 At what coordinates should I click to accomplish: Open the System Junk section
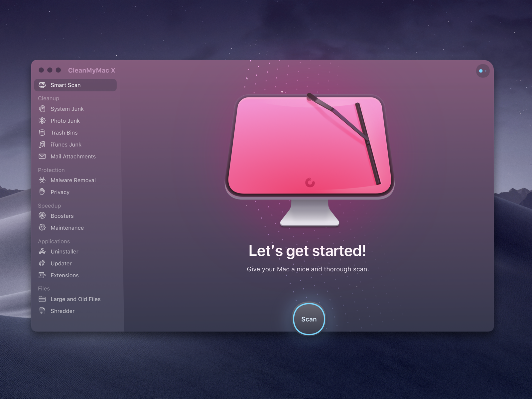[x=75, y=109]
